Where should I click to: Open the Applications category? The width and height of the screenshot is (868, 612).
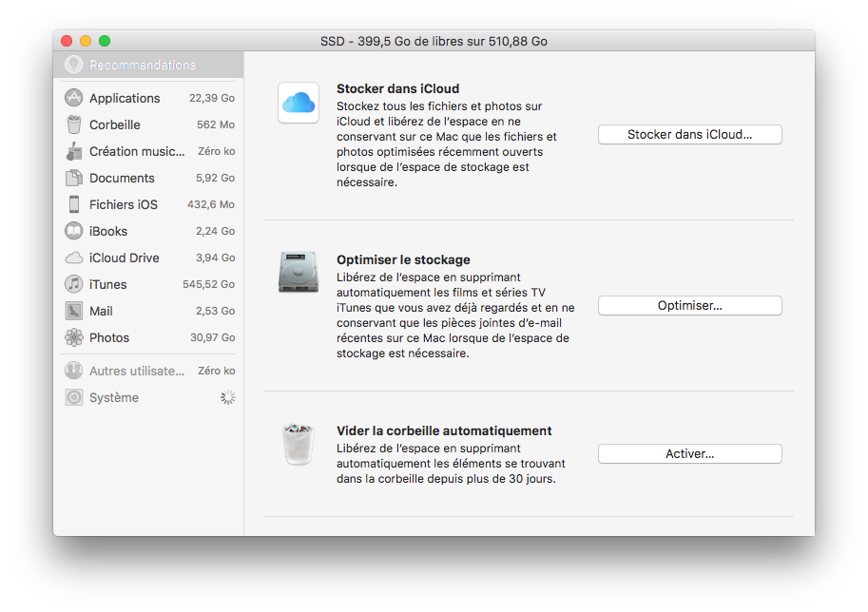tap(149, 98)
